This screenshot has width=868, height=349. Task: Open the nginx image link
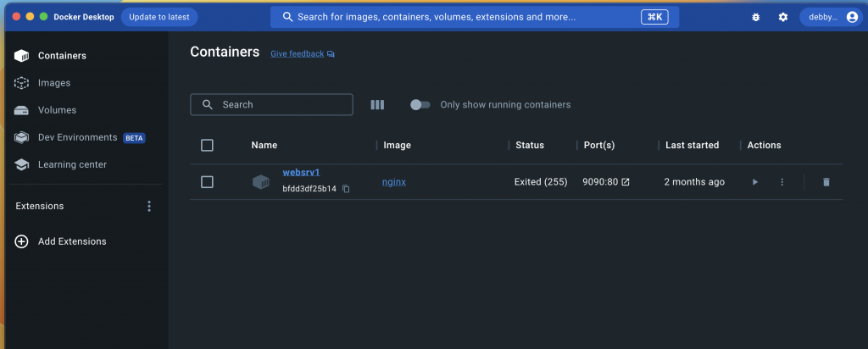pyautogui.click(x=394, y=182)
